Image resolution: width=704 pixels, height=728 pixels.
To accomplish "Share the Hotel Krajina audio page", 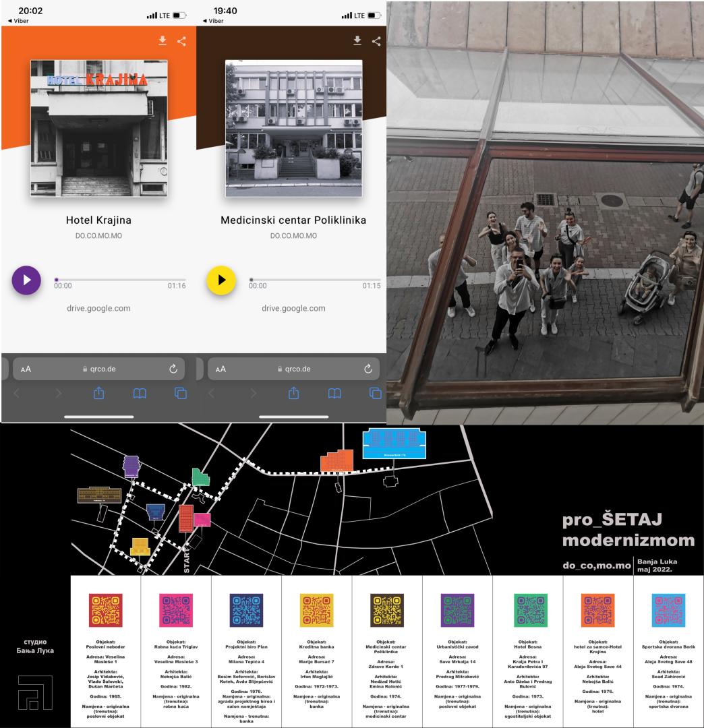I will coord(181,41).
